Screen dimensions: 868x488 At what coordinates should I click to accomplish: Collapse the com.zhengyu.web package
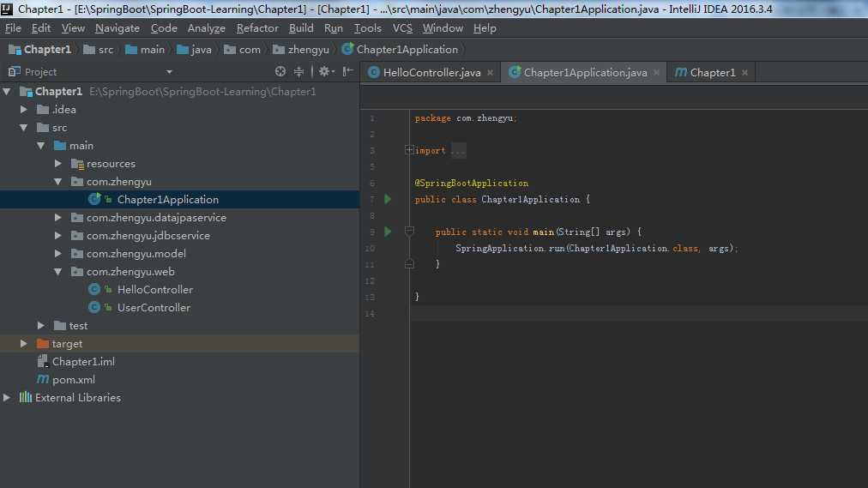coord(58,272)
